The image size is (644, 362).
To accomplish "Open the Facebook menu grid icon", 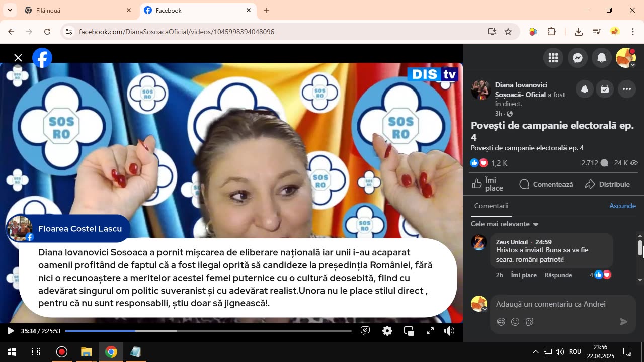I will [553, 58].
